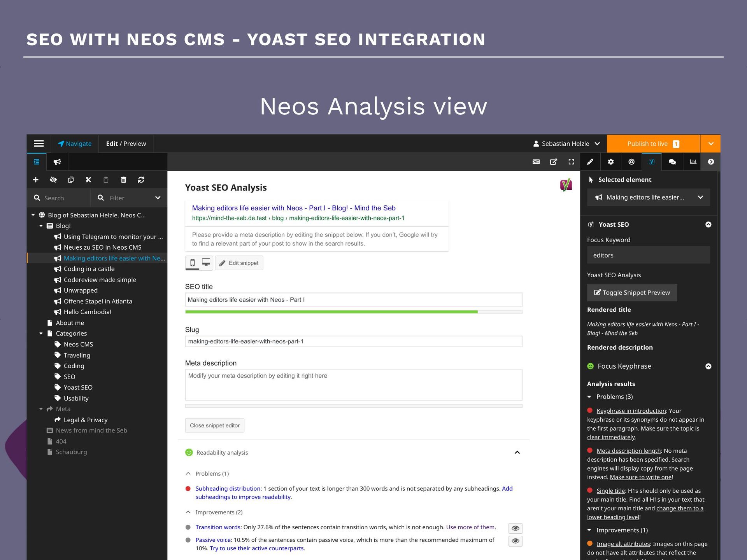Viewport: 747px width, 560px height.
Task: Open the bar chart statistics tab
Action: click(x=693, y=162)
